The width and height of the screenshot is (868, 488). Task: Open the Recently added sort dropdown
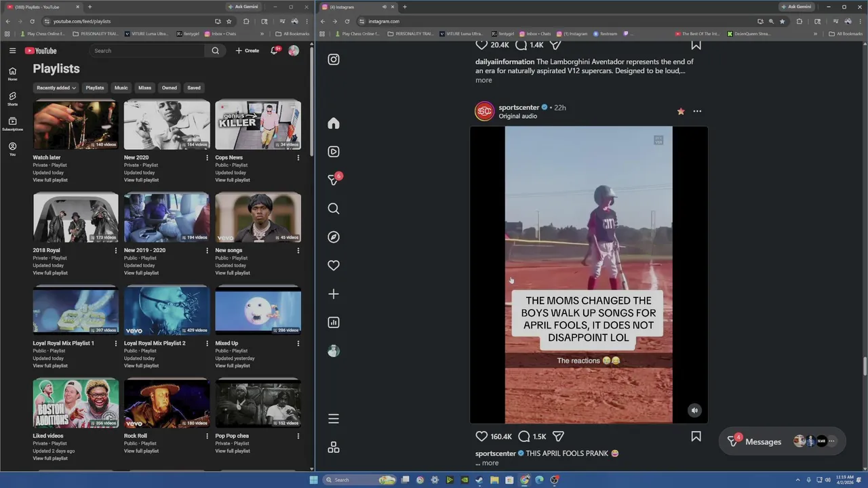tap(56, 87)
